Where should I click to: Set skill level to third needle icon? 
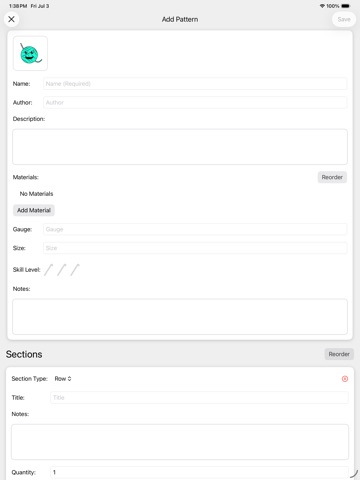[75, 270]
